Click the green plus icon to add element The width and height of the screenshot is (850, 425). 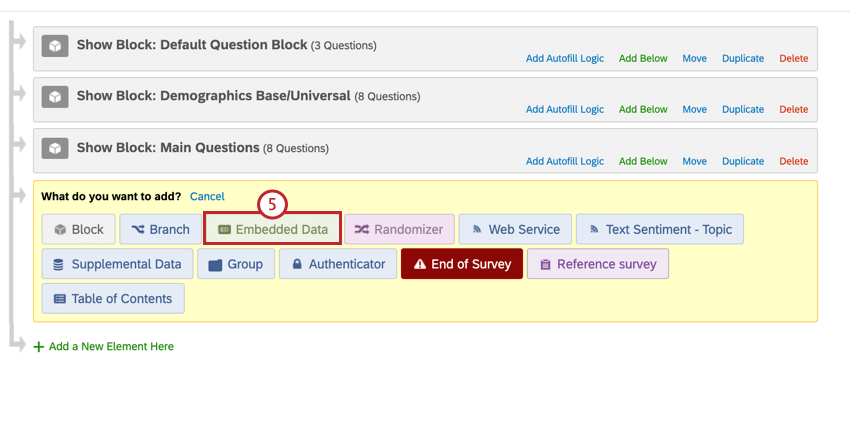pyautogui.click(x=39, y=347)
